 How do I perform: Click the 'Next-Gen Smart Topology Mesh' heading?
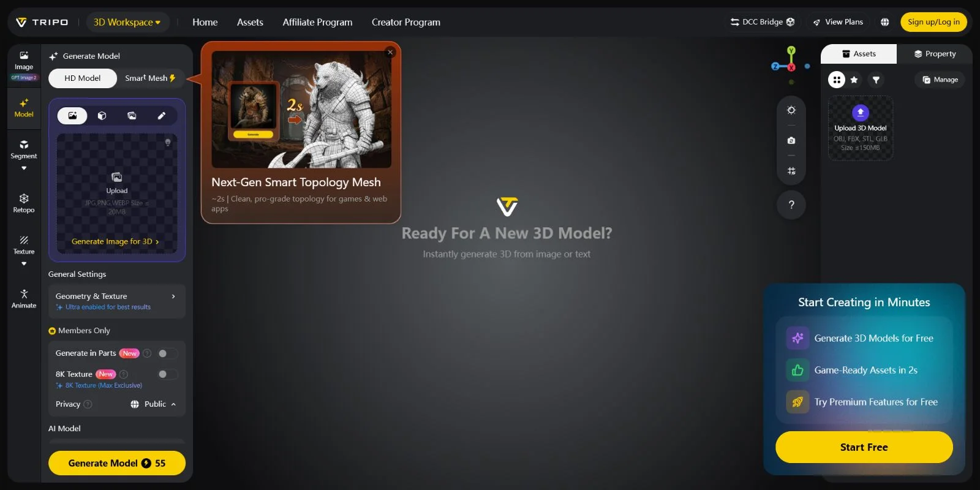pos(296,182)
